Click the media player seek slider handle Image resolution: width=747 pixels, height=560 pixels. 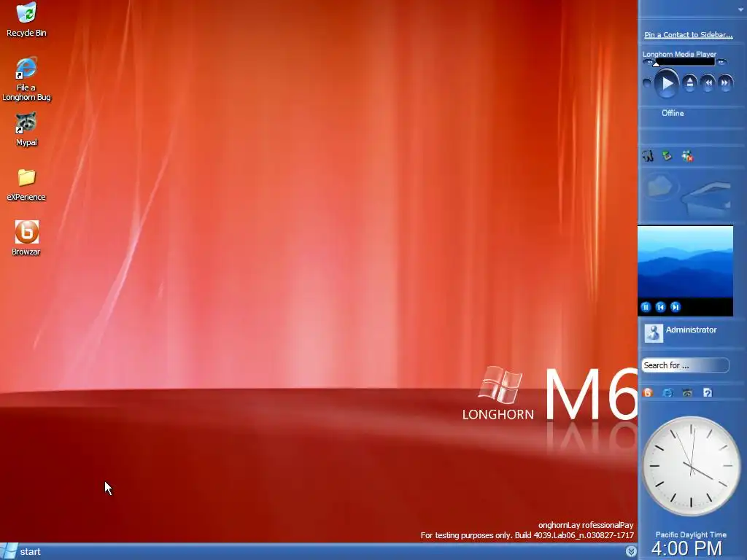click(x=656, y=63)
